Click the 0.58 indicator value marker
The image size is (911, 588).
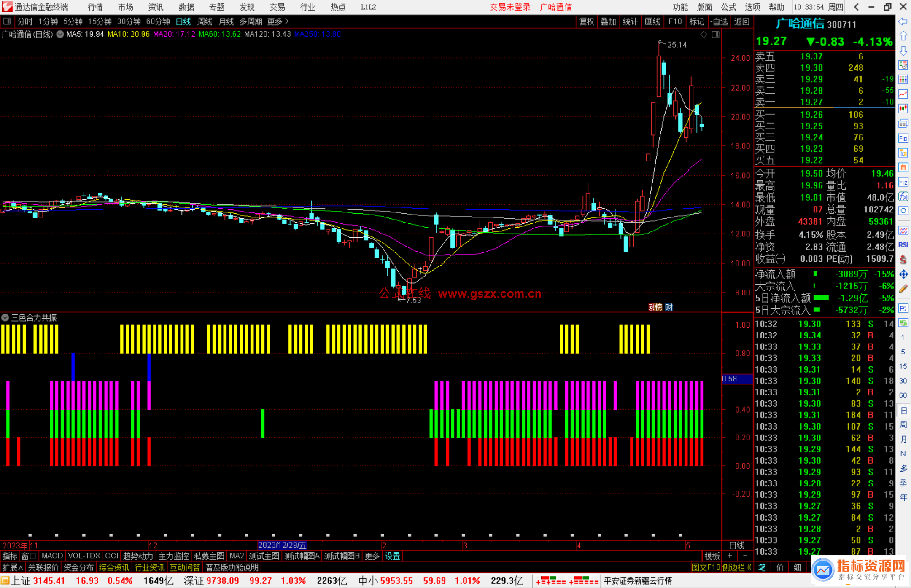[737, 379]
